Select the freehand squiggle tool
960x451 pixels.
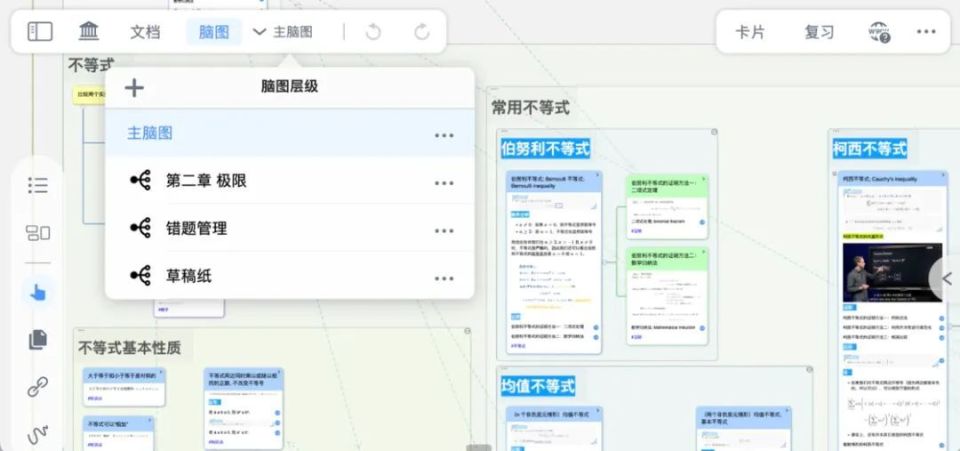pyautogui.click(x=38, y=435)
